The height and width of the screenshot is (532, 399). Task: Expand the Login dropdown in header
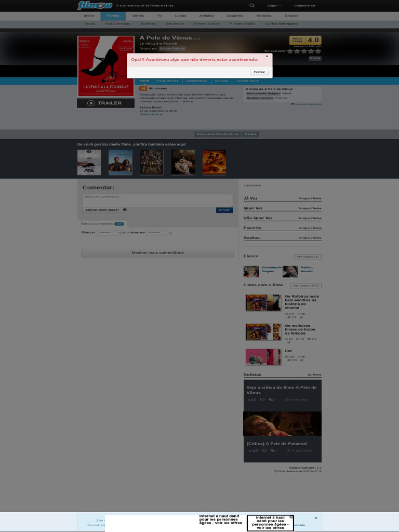274,5
